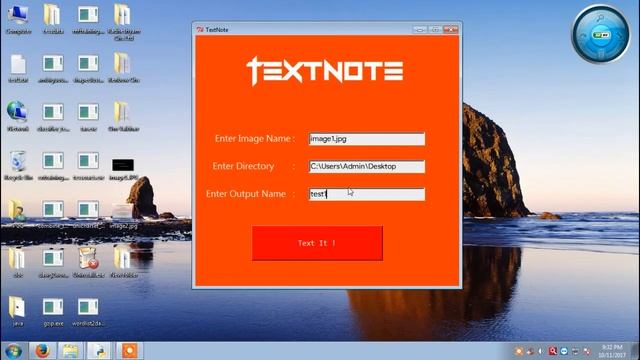Click the volume tray icon with red mark

click(587, 351)
